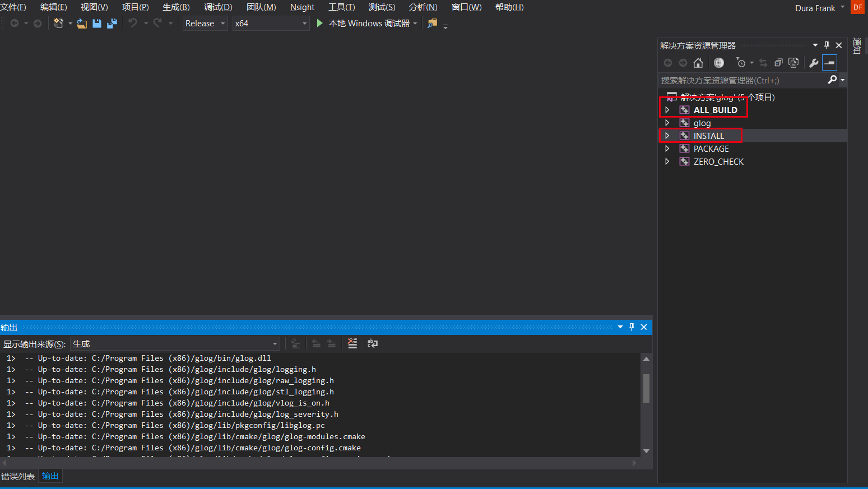Expand the PACKAGE project node
The width and height of the screenshot is (868, 489).
(x=667, y=148)
